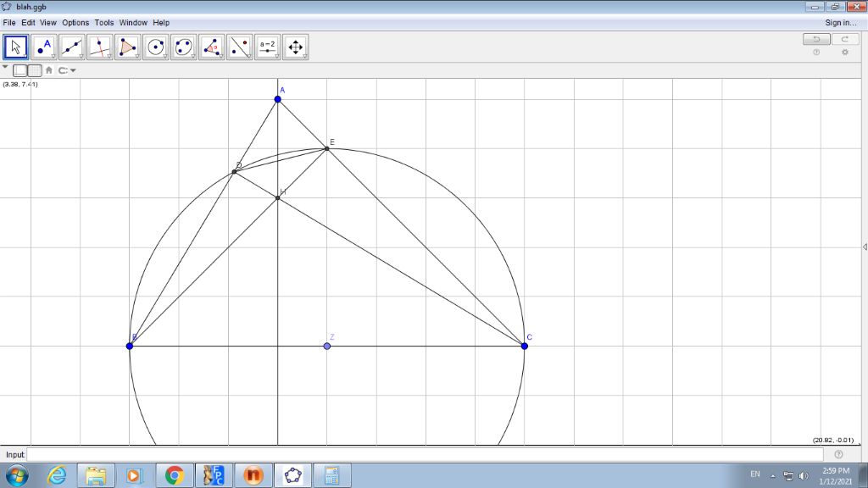This screenshot has height=488, width=868.
Task: Toggle show axes in style bar
Action: pos(20,70)
